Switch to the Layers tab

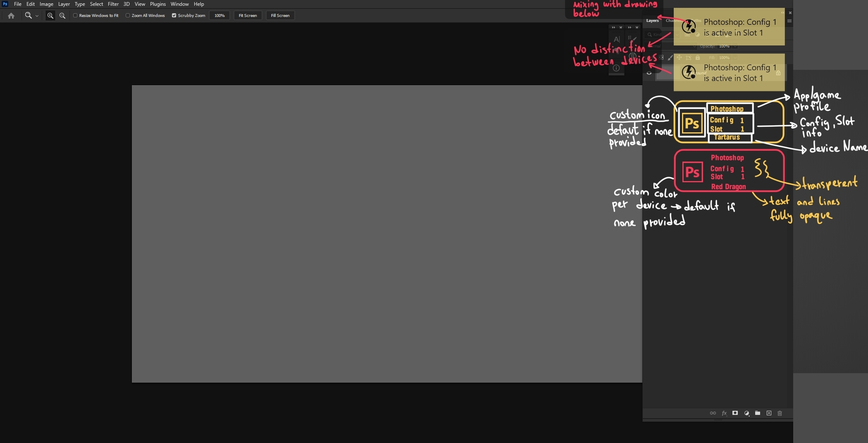click(x=652, y=21)
